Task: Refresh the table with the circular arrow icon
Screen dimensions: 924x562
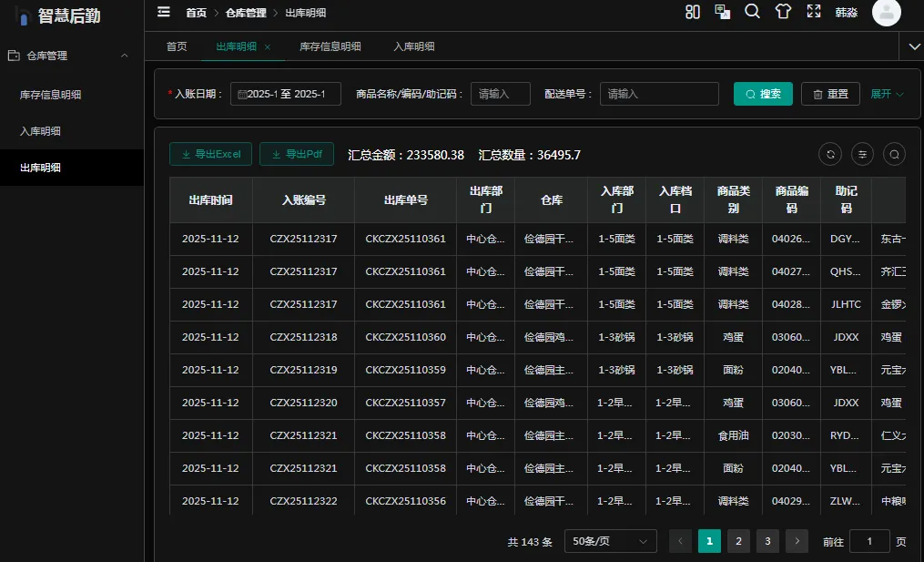Action: pos(830,155)
